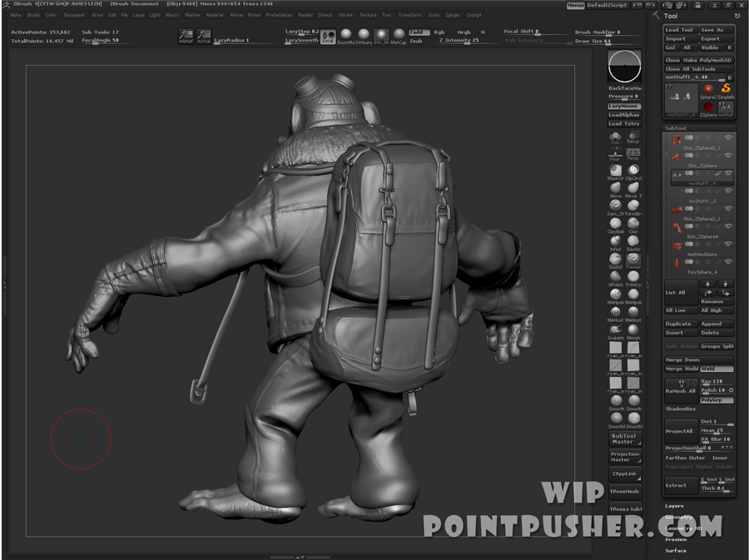Toggle the Mrgb paint mode
The width and height of the screenshot is (749, 560).
click(x=464, y=32)
